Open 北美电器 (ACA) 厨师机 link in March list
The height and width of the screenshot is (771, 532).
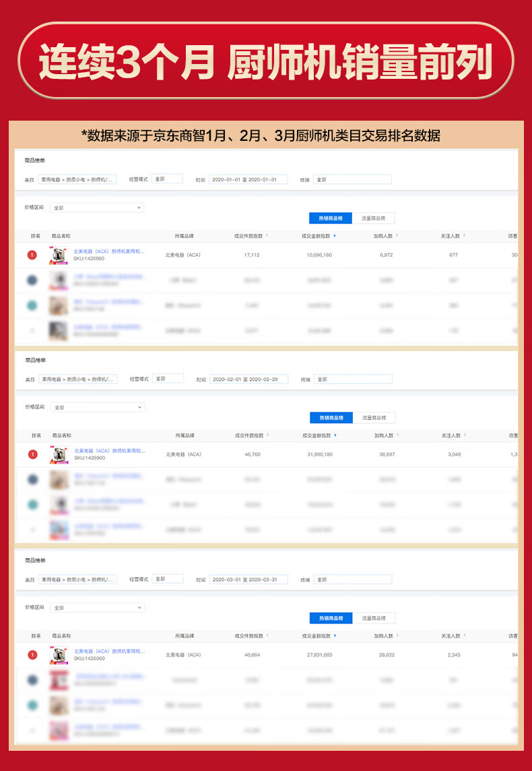click(x=110, y=651)
